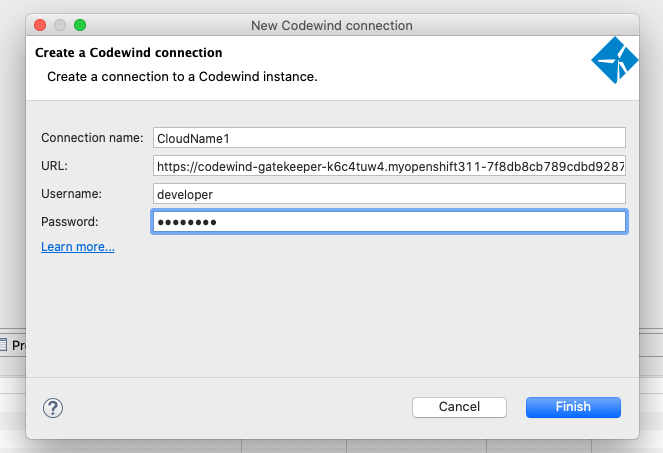Click the bold Create a Codewind connection heading
Screen dimensions: 663x453
pyautogui.click(x=129, y=52)
